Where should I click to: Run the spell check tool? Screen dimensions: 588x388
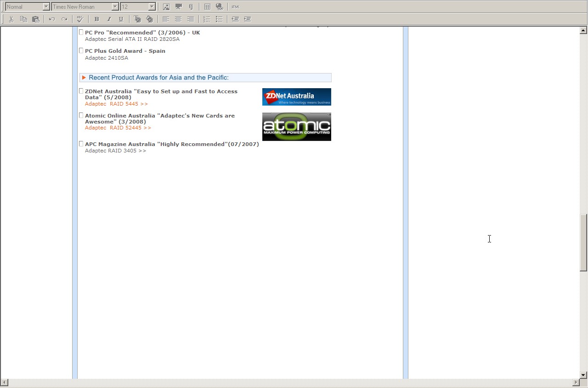coord(80,19)
